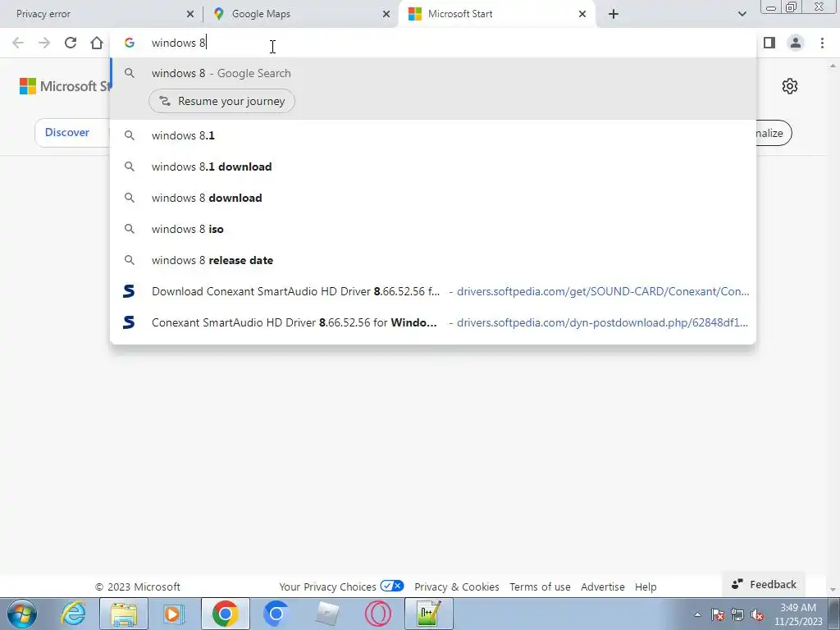Image resolution: width=840 pixels, height=630 pixels.
Task: Open the clock showing 3:49 AM
Action: [x=798, y=614]
